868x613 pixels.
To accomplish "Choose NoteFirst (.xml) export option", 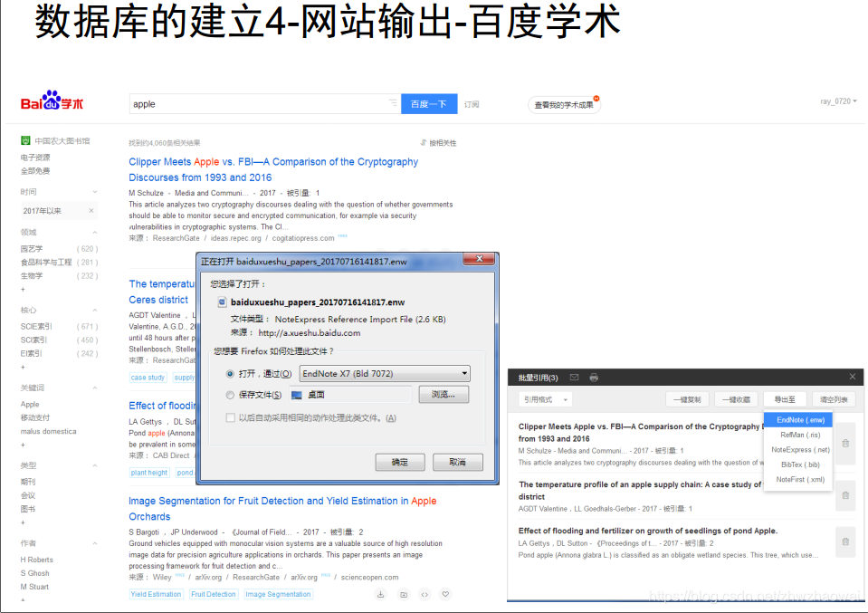I will (x=800, y=480).
